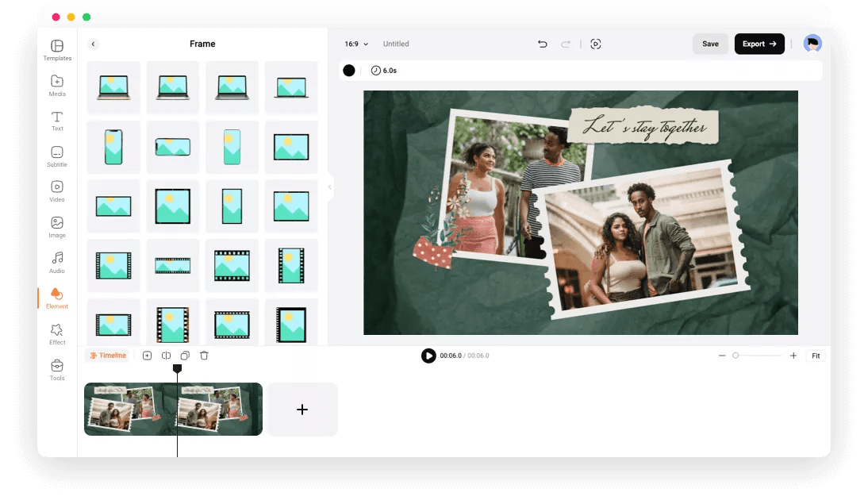
Task: Play the video preview
Action: tap(428, 356)
